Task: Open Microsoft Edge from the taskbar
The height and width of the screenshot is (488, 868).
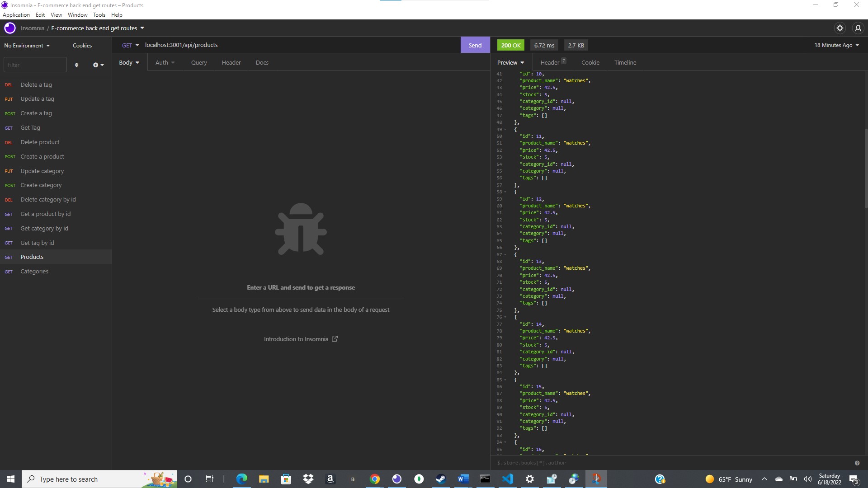Action: tap(242, 479)
